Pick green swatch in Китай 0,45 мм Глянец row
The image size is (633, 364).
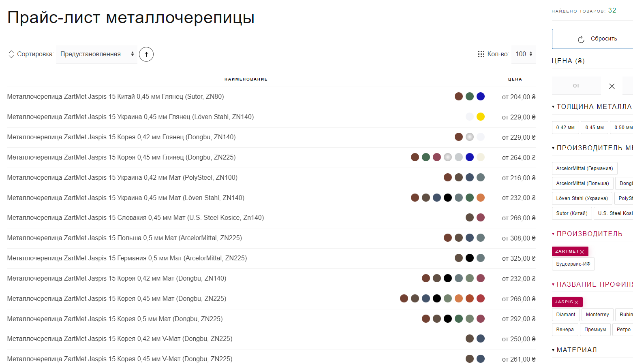(x=470, y=96)
